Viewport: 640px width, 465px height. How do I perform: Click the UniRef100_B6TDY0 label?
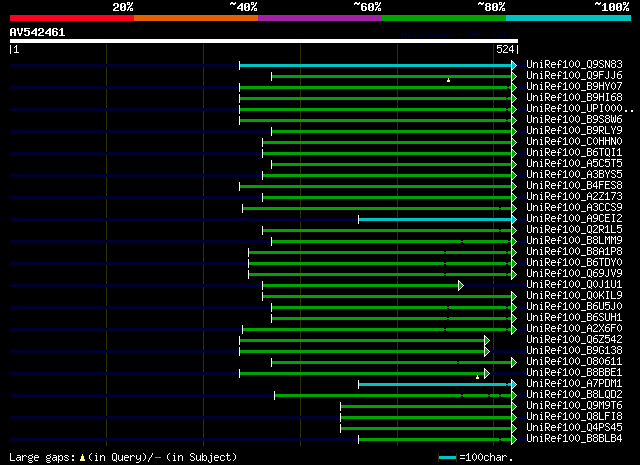574,263
